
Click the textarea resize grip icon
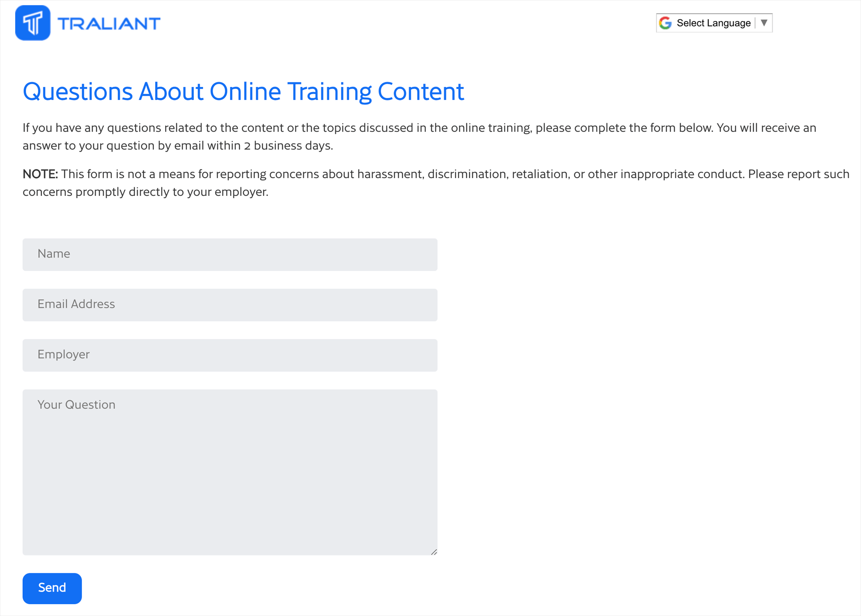tap(434, 552)
